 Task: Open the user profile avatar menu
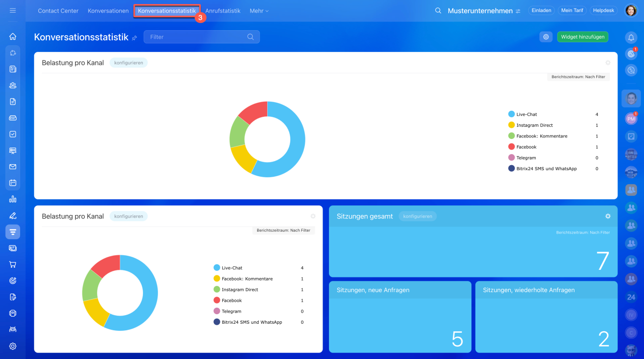tap(631, 11)
